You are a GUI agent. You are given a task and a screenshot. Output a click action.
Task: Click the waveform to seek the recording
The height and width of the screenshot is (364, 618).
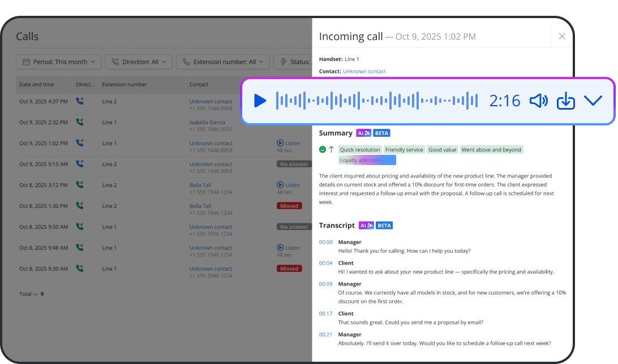[x=376, y=100]
